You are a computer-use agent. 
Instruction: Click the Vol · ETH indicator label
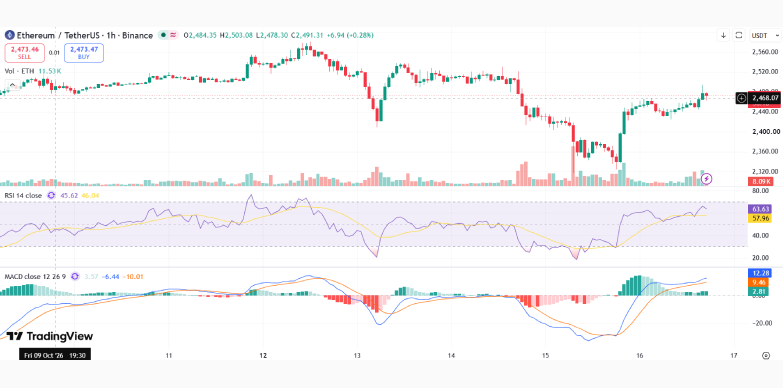(19, 71)
